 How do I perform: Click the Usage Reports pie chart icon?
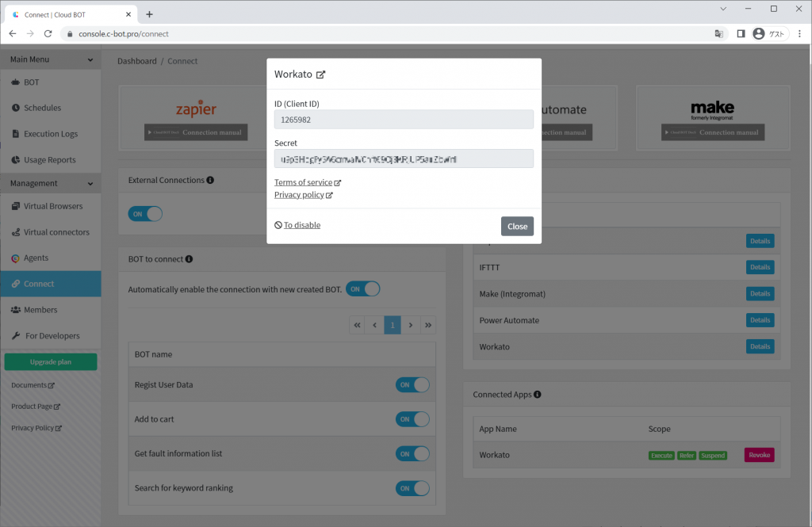point(16,160)
